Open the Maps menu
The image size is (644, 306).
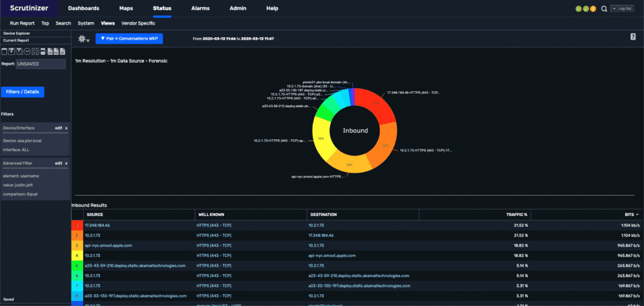click(126, 8)
